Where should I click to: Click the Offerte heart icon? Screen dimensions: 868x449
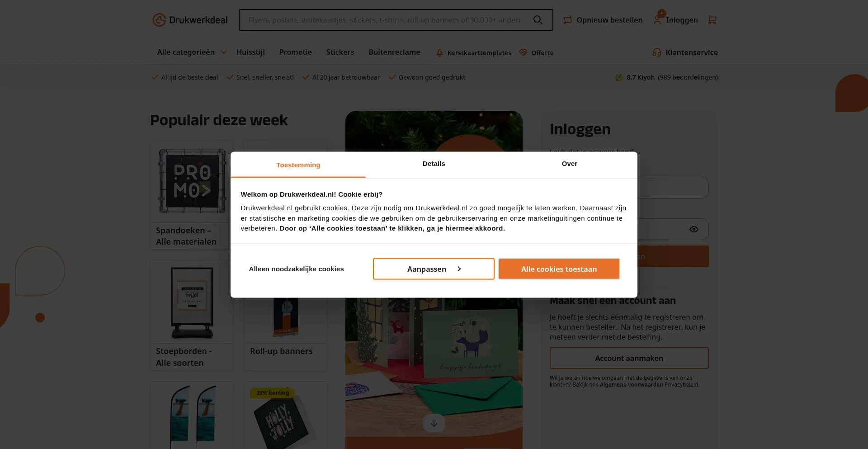pos(523,53)
